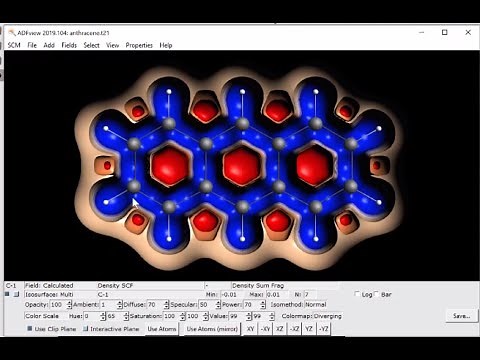Open the minus operator dropdown
The width and height of the screenshot is (480, 360).
(x=217, y=286)
